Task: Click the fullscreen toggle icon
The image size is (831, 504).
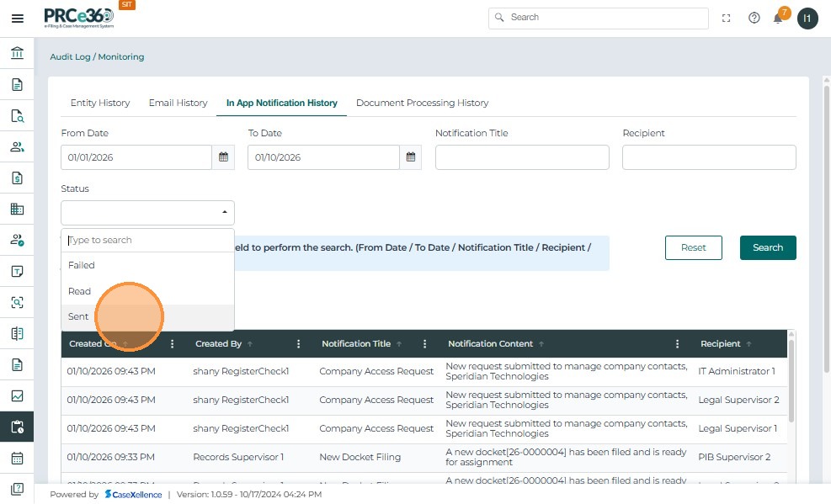Action: 726,18
